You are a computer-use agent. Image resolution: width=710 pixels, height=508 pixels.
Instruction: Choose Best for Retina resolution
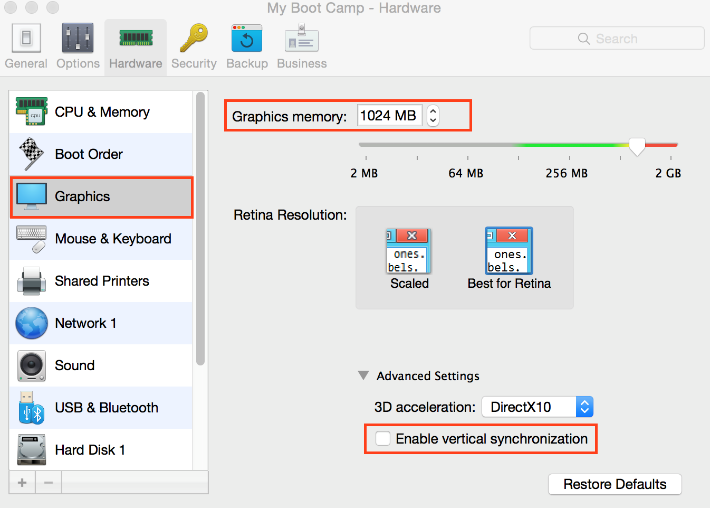point(509,258)
